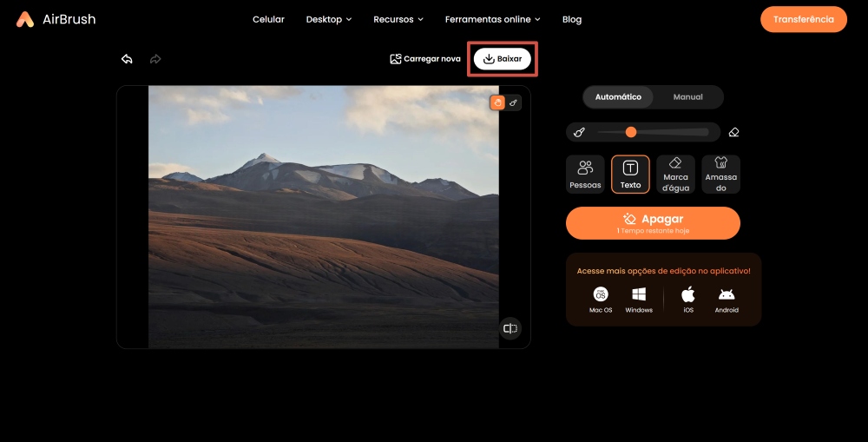Open the iOS app download

[688, 300]
